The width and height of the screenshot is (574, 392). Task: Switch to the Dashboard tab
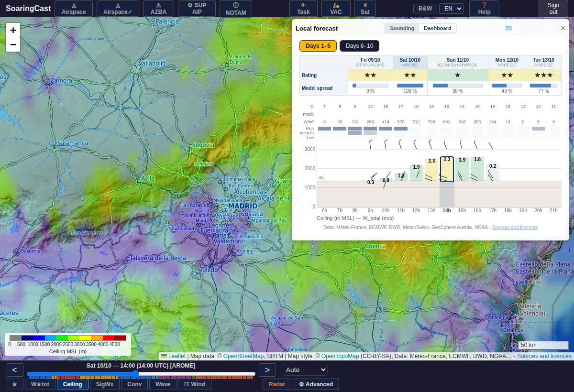coord(438,28)
